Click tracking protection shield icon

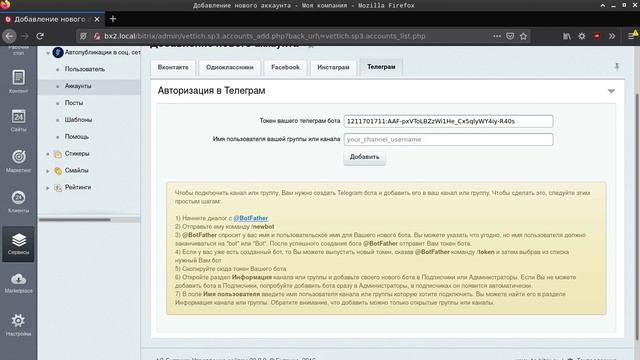click(x=83, y=36)
